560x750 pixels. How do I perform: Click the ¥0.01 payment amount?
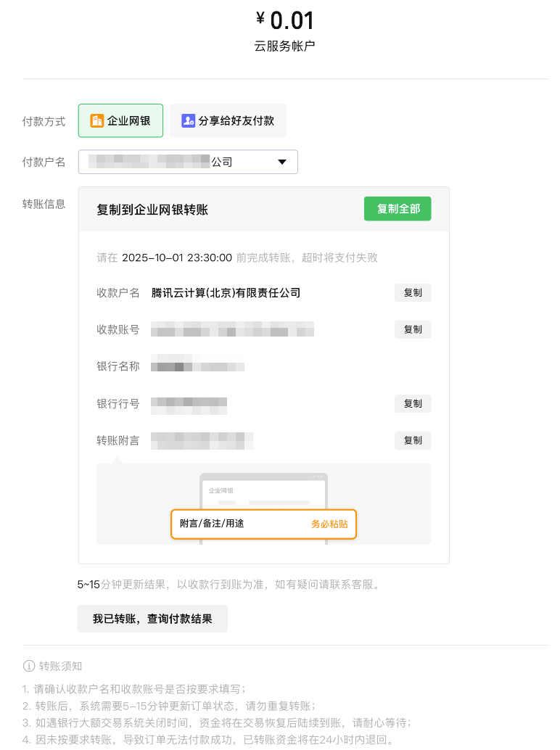pos(285,20)
